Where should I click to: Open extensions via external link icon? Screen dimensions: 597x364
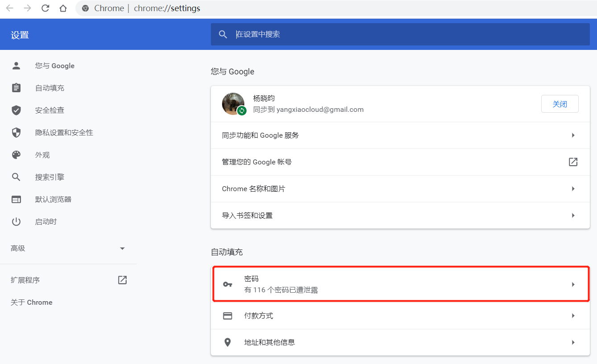tap(122, 280)
